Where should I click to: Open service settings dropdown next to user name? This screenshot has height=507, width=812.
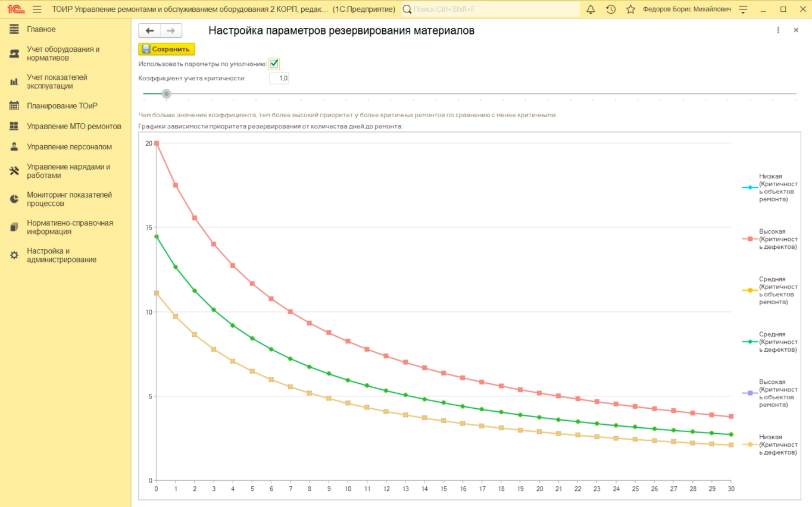click(743, 10)
